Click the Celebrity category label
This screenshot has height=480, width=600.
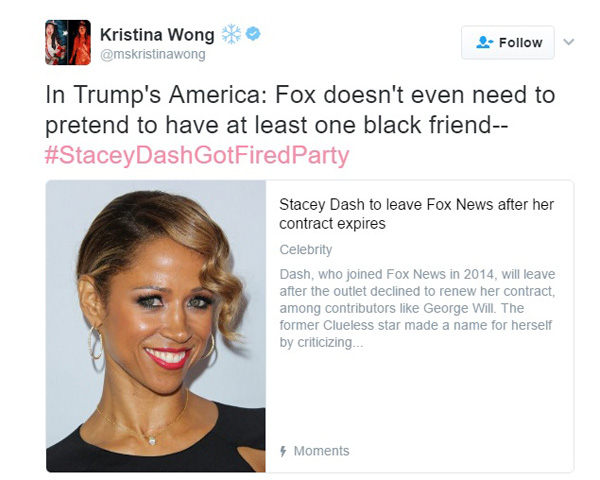[306, 250]
